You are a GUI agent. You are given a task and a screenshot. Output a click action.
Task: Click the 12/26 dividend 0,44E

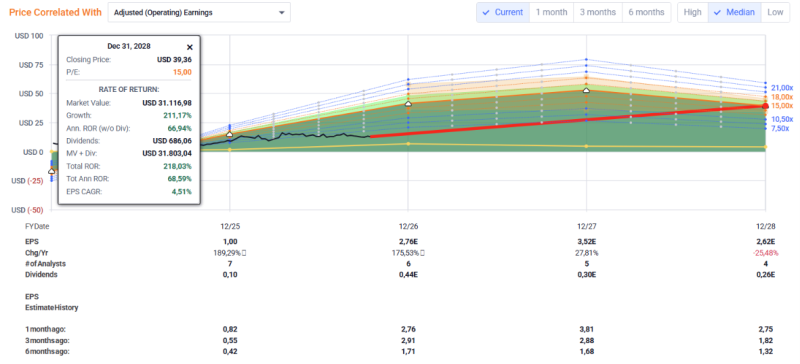click(x=408, y=275)
